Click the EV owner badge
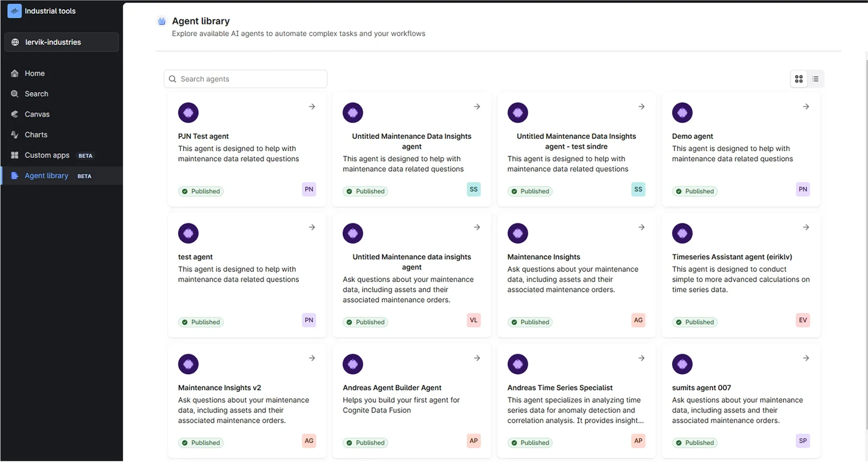 pos(802,320)
